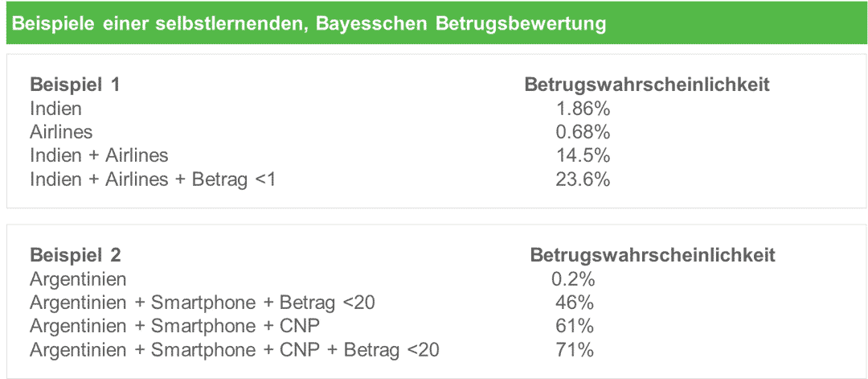Select the 61% probability value
The height and width of the screenshot is (379, 868).
tap(575, 327)
